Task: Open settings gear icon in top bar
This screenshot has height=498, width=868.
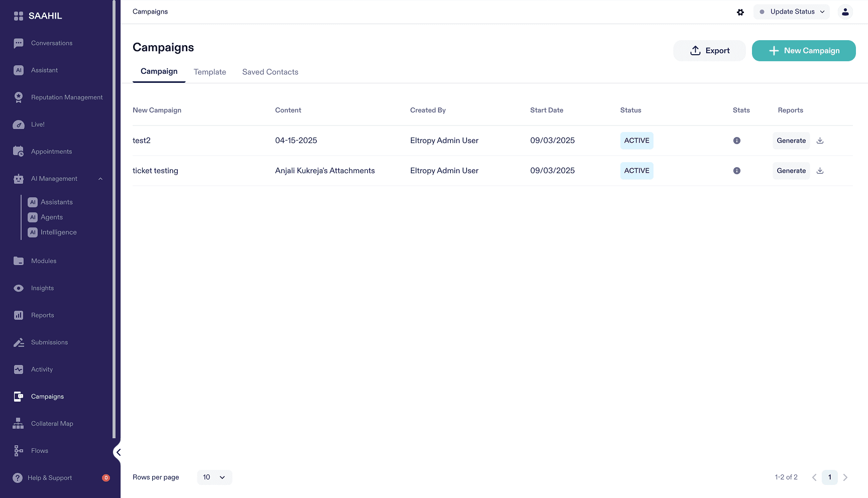Action: coord(740,12)
